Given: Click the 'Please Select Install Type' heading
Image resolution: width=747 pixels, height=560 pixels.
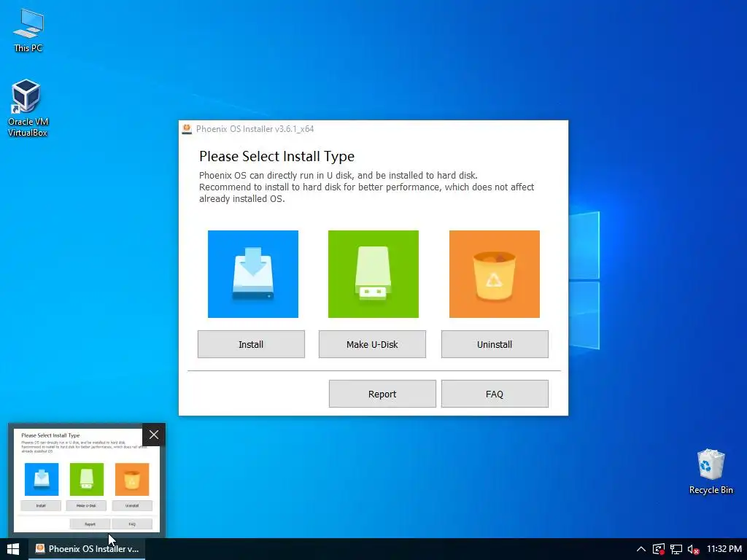Looking at the screenshot, I should coord(276,156).
